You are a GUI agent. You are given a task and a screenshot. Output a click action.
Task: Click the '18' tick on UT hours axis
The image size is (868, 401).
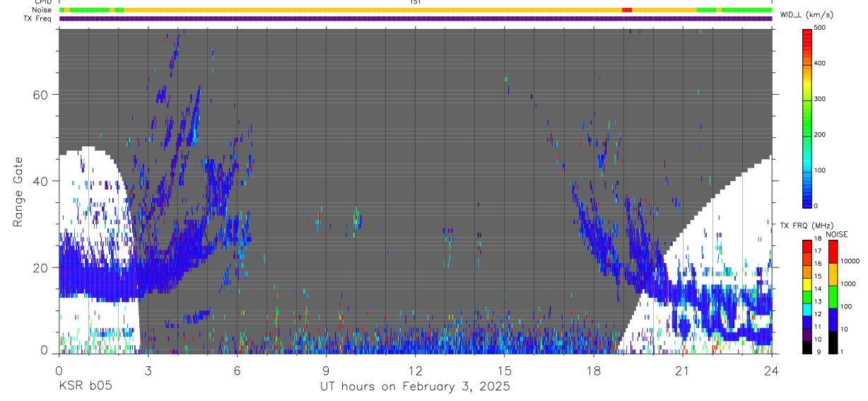(x=594, y=370)
